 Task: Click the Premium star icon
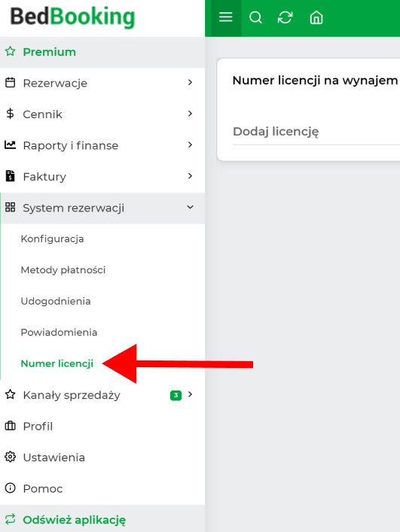point(11,52)
